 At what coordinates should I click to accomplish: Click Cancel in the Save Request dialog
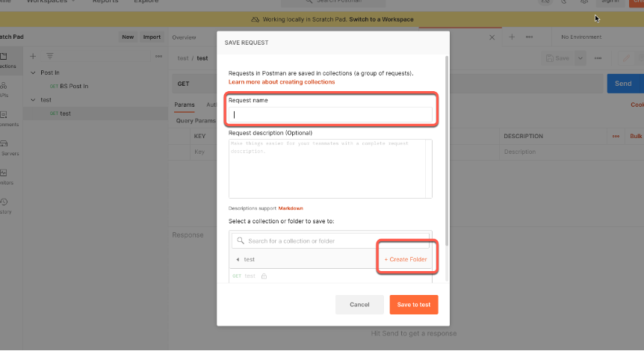point(359,305)
